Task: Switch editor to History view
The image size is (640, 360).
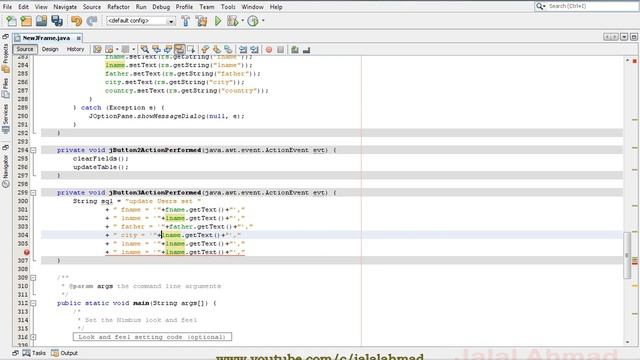Action: tap(76, 49)
